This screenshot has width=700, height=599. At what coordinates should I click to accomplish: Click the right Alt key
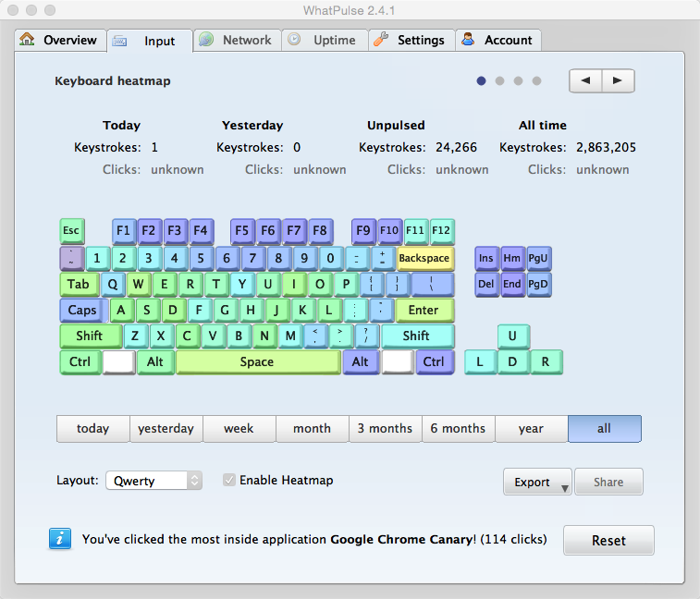pyautogui.click(x=361, y=362)
